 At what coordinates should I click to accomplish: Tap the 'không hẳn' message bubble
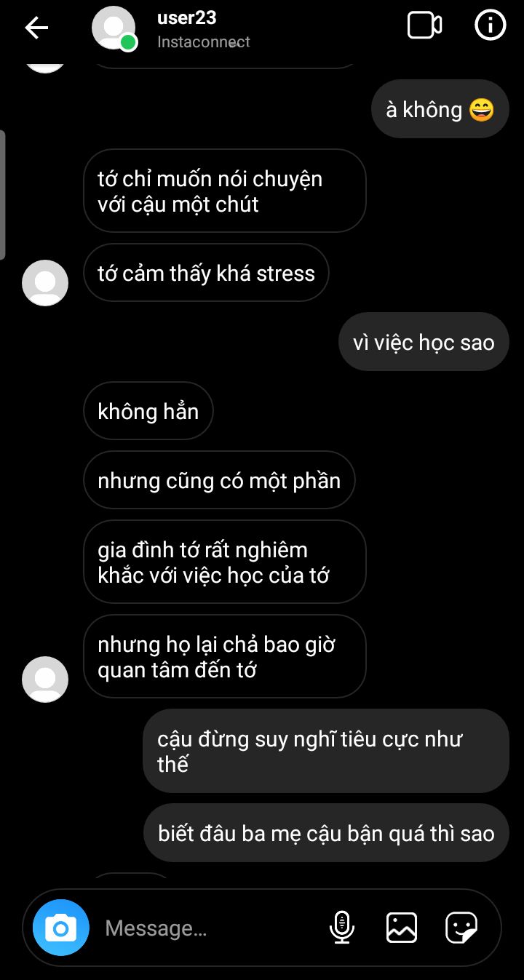148,411
